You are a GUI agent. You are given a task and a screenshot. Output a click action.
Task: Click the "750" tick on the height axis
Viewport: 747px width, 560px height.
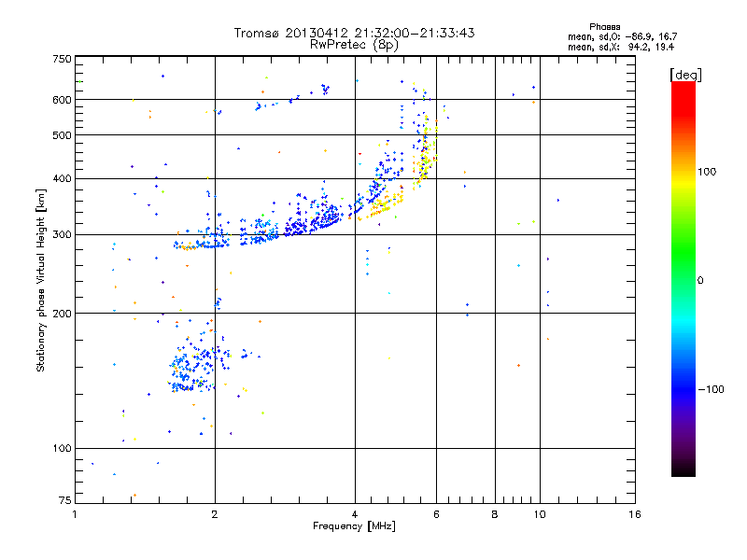62,59
